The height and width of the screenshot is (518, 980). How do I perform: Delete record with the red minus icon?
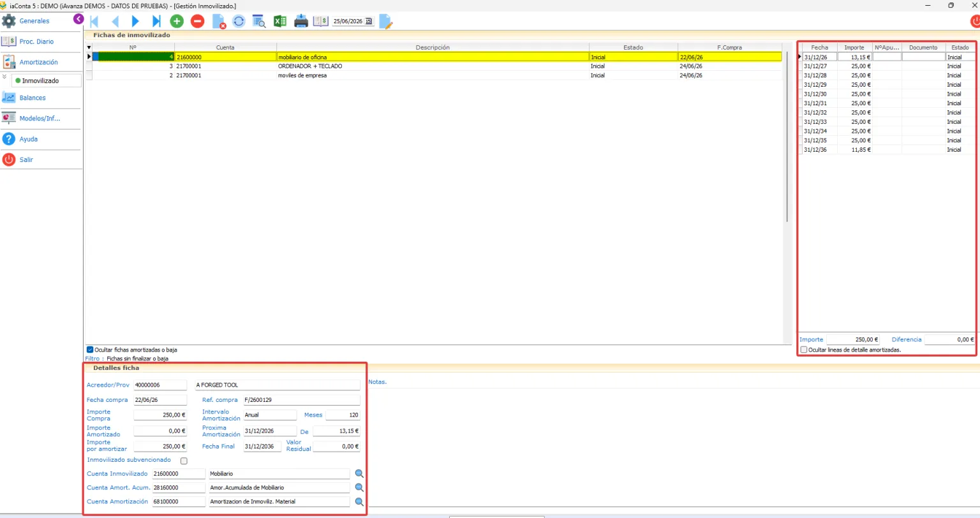197,21
